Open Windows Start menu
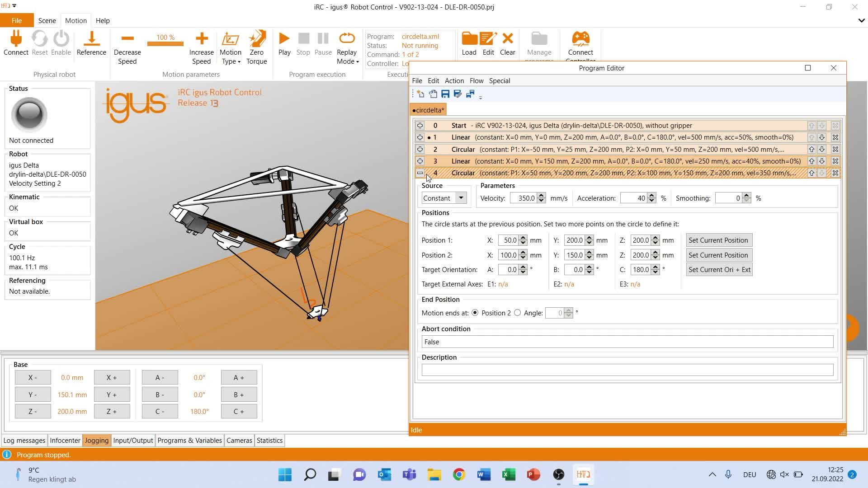 pyautogui.click(x=285, y=474)
